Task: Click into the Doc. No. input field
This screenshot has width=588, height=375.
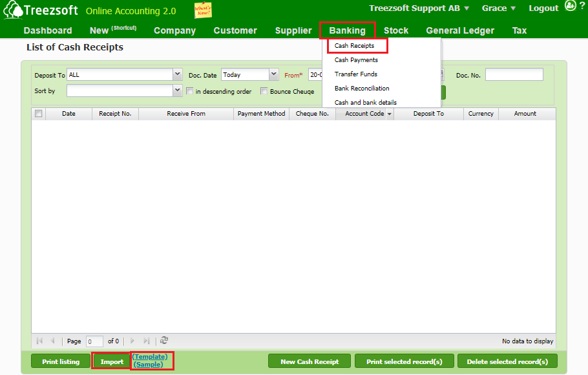Action: click(514, 75)
